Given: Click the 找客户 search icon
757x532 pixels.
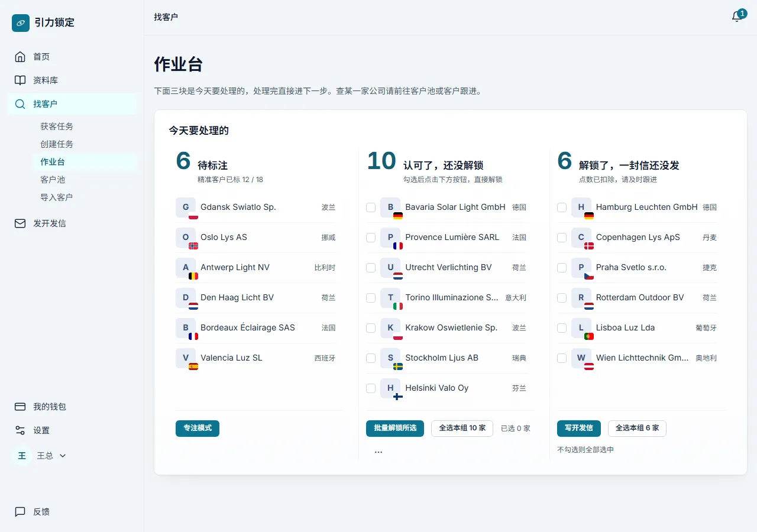Looking at the screenshot, I should point(20,104).
